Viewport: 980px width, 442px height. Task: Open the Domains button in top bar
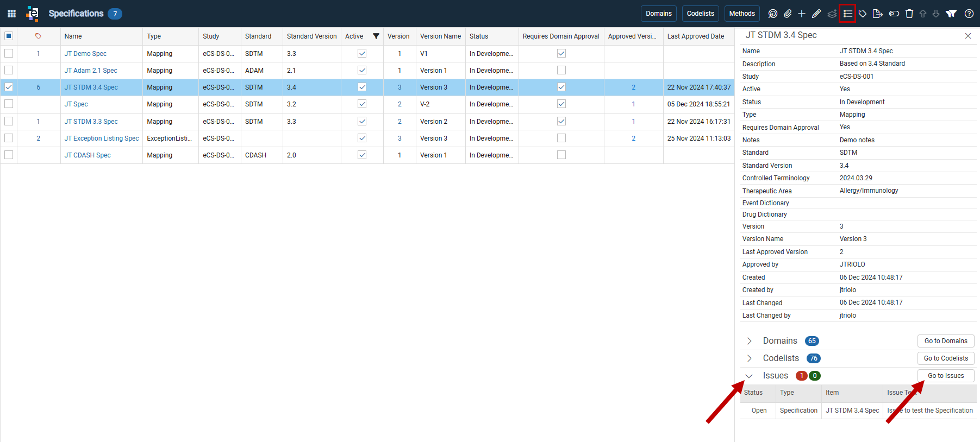[659, 14]
